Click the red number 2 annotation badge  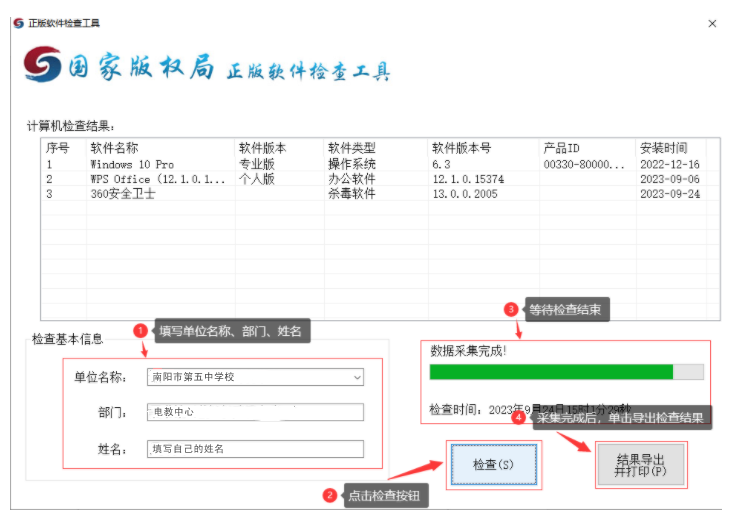(329, 495)
